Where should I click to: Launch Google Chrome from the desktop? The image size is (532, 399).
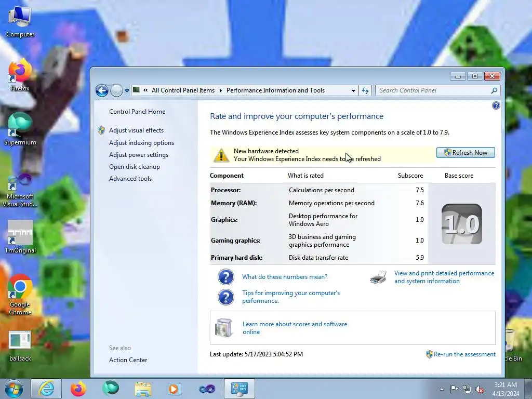point(20,295)
